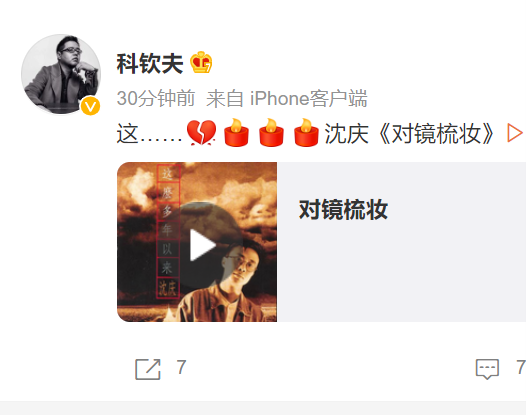Open the comments speech bubble icon
526x415 pixels.
(487, 369)
